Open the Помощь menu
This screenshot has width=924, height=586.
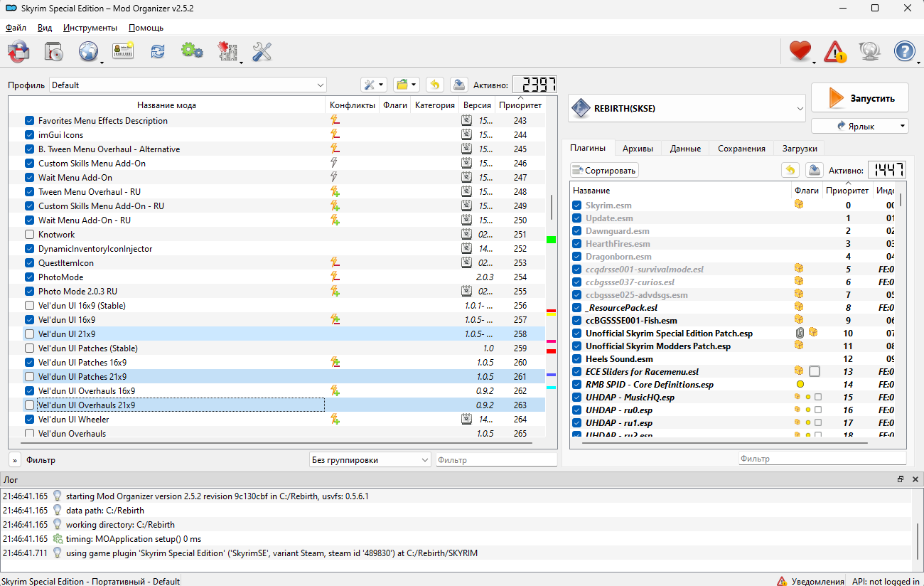pyautogui.click(x=146, y=28)
